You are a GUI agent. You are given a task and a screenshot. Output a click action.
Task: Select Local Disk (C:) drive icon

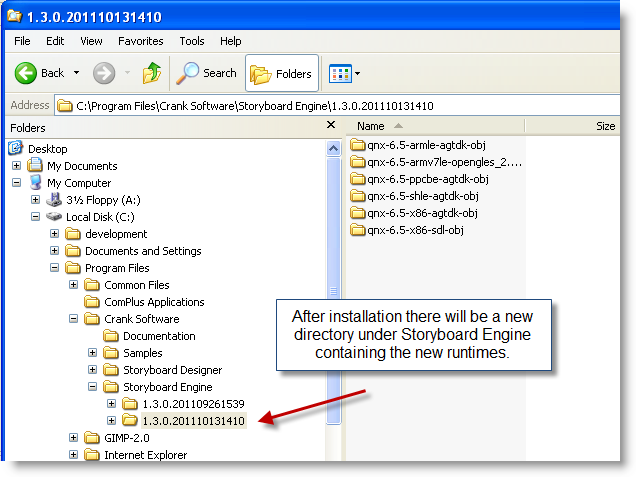pyautogui.click(x=54, y=217)
